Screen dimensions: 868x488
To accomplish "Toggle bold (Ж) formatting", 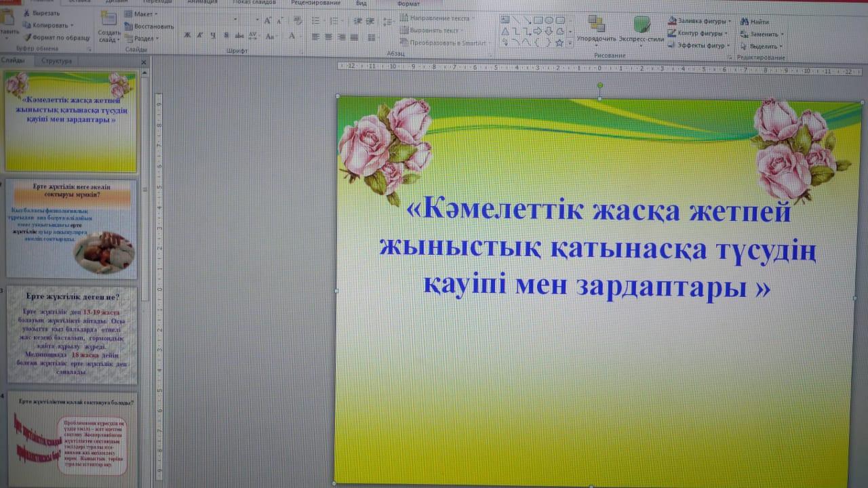I will click(188, 35).
